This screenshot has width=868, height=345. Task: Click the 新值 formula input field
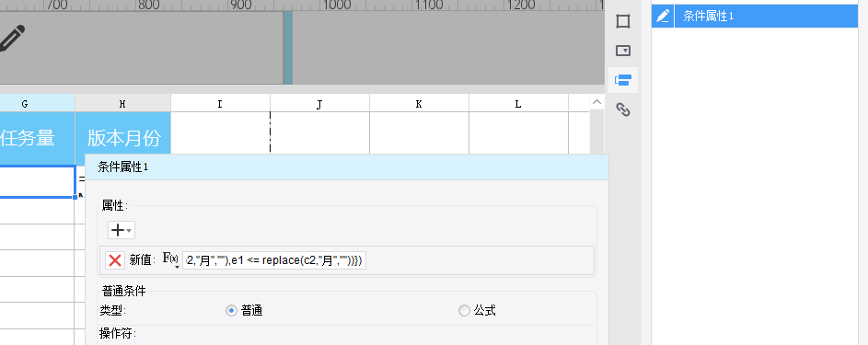click(x=274, y=260)
